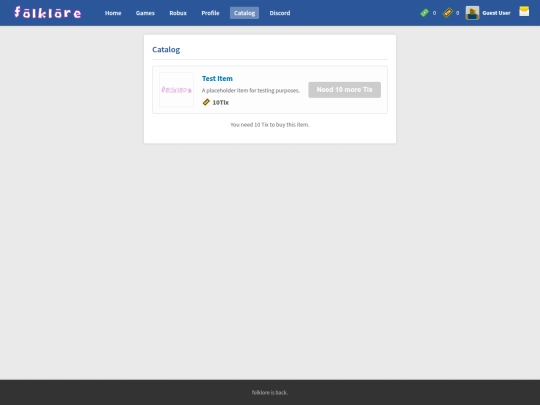Click the Tix ticket icon in header
Viewport: 540px width, 405px height.
click(x=447, y=13)
